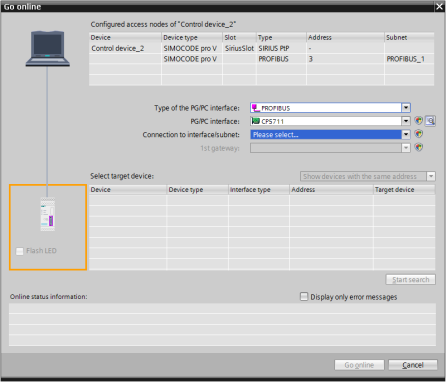446x382 pixels.
Task: Click shield icon beside Connection to interface/subnet
Action: (x=419, y=134)
